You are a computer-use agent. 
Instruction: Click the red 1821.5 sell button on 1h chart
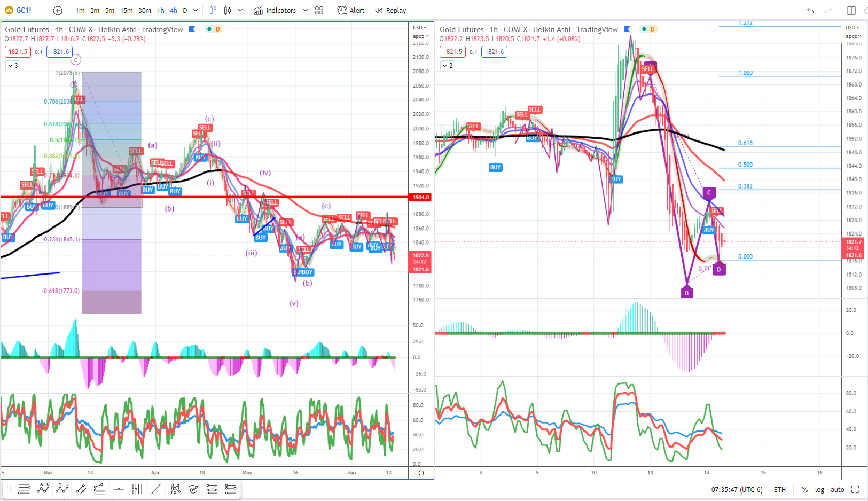(452, 52)
